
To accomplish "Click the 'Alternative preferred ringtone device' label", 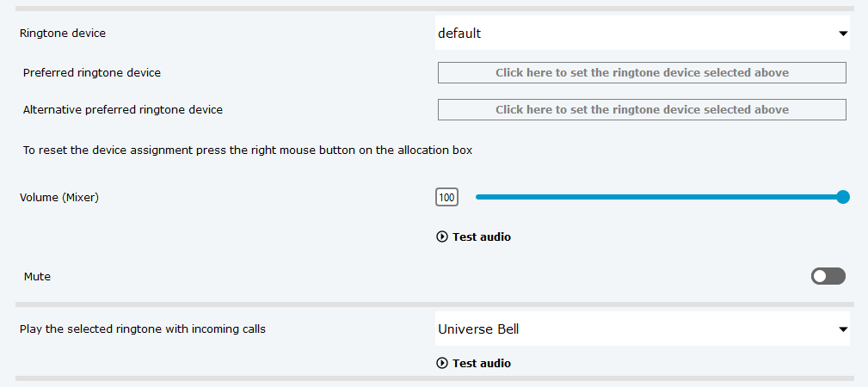I will point(123,110).
